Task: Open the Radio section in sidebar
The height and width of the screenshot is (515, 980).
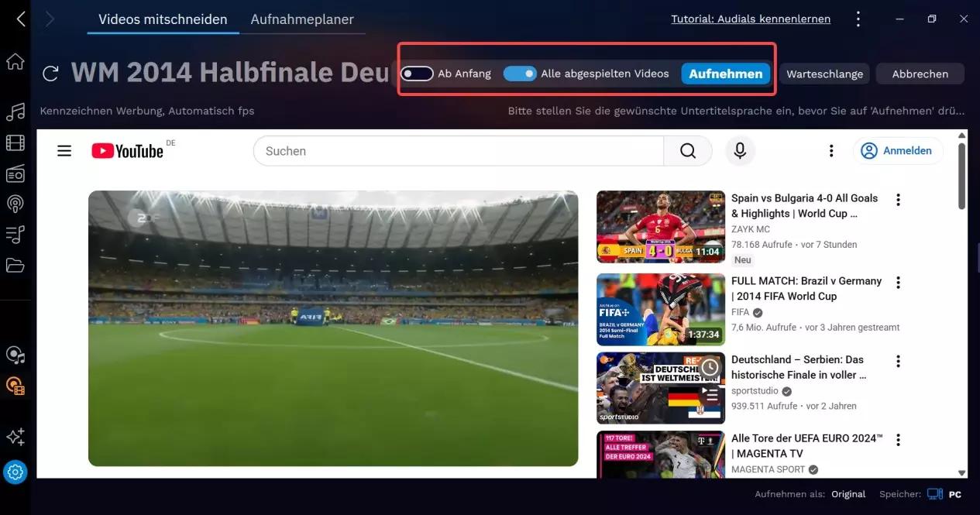Action: (15, 173)
